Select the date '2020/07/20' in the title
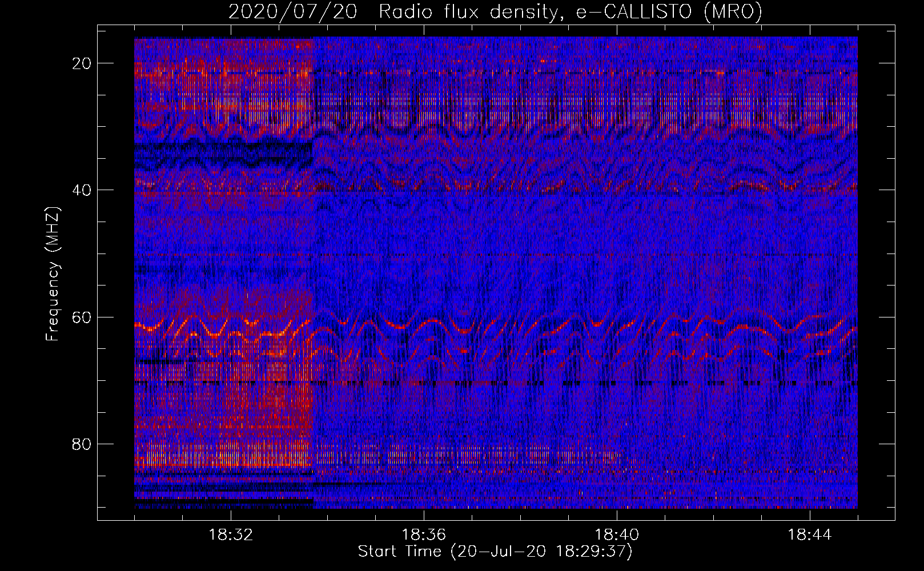This screenshot has height=571, width=924. pyautogui.click(x=292, y=11)
